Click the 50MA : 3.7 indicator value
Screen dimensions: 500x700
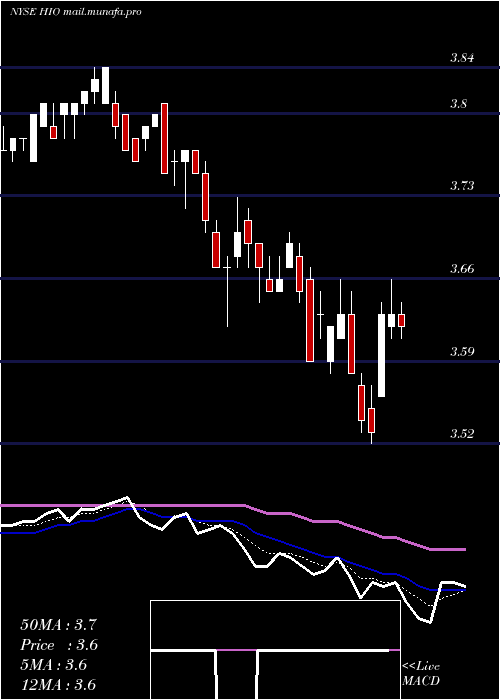(x=58, y=625)
